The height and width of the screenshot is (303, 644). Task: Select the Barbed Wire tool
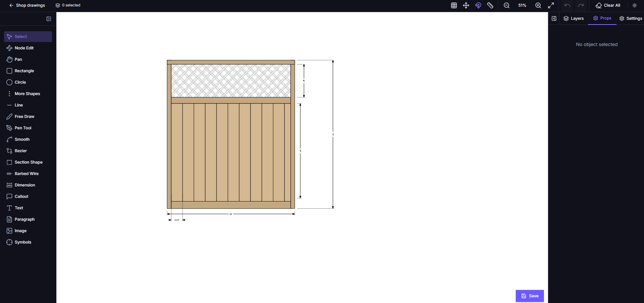[28, 174]
